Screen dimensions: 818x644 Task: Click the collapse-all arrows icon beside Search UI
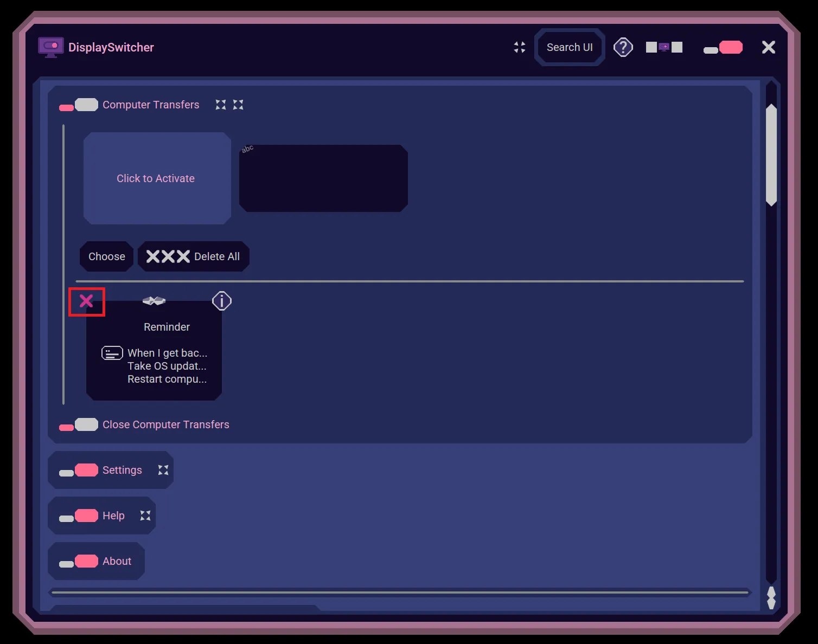[520, 47]
